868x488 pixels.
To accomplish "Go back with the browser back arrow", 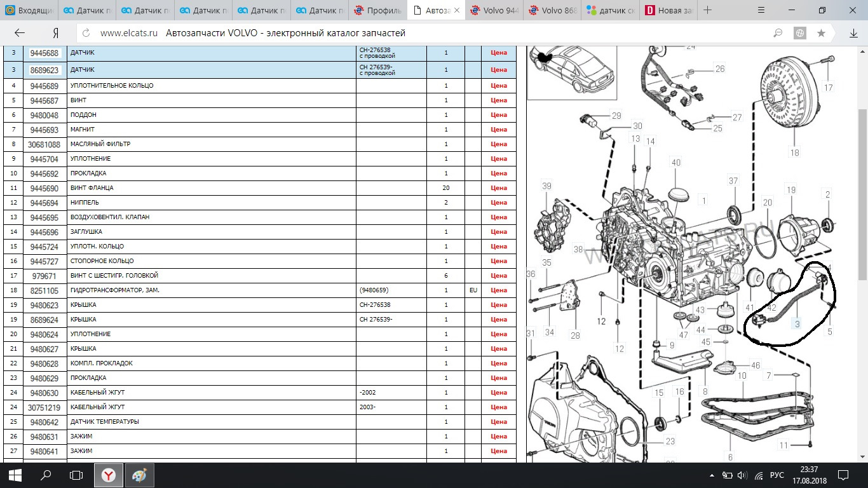I will (20, 33).
